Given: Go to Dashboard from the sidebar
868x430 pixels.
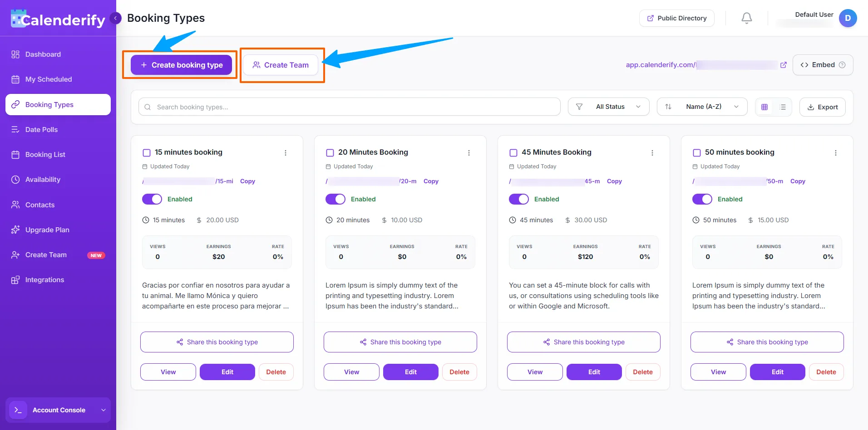Looking at the screenshot, I should point(43,54).
